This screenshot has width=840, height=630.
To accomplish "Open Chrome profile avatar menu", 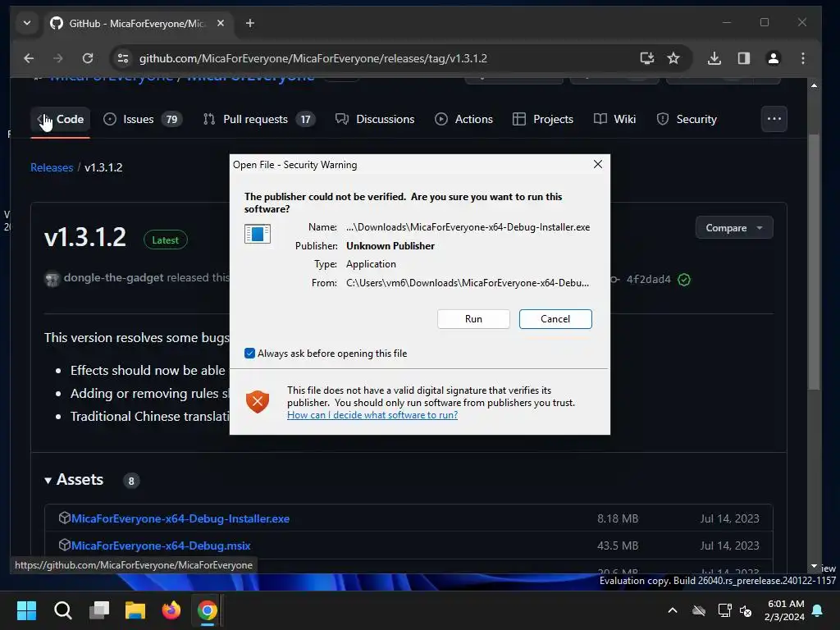I will [x=773, y=58].
